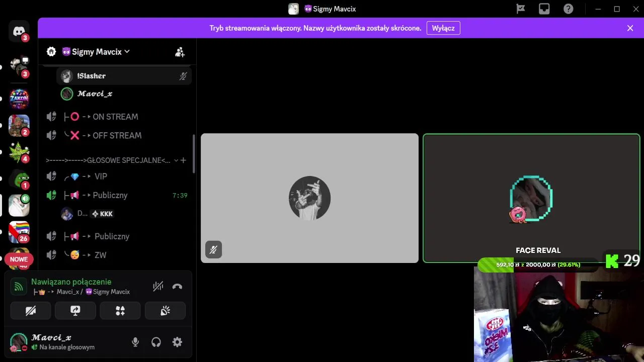Open server with the soldier avatar
This screenshot has width=644, height=362.
[19, 126]
